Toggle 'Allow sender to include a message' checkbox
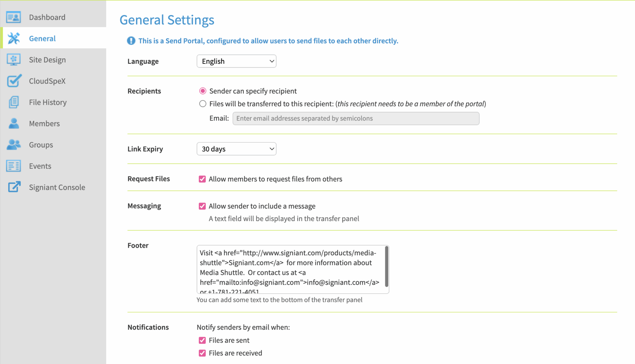This screenshot has width=635, height=364. point(202,206)
